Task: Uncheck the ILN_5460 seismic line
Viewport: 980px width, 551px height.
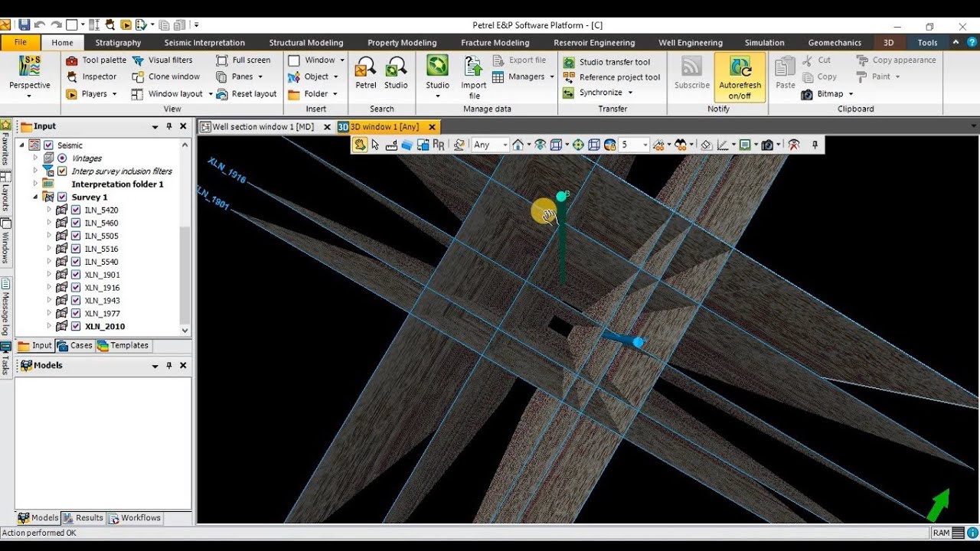Action: 76,223
